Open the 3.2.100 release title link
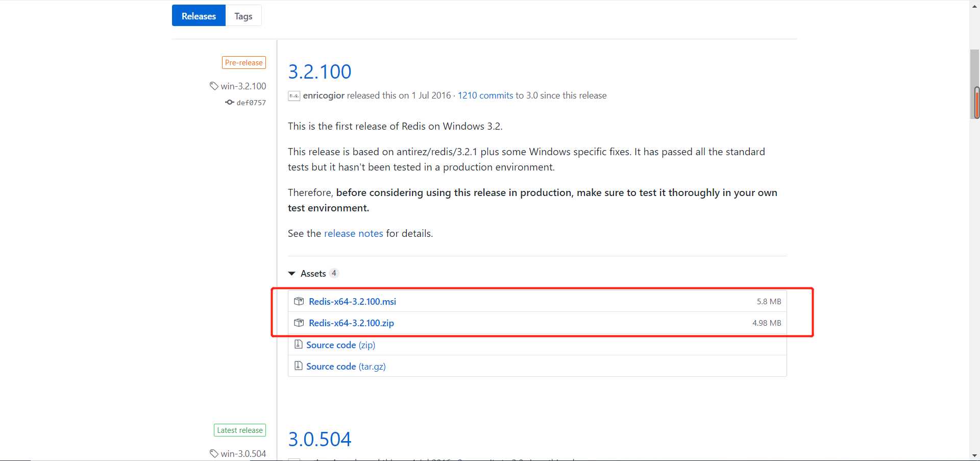This screenshot has height=461, width=980. [x=320, y=71]
